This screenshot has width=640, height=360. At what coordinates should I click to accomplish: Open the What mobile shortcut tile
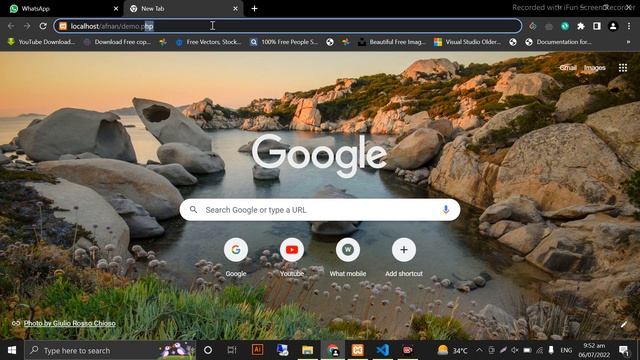pos(348,257)
